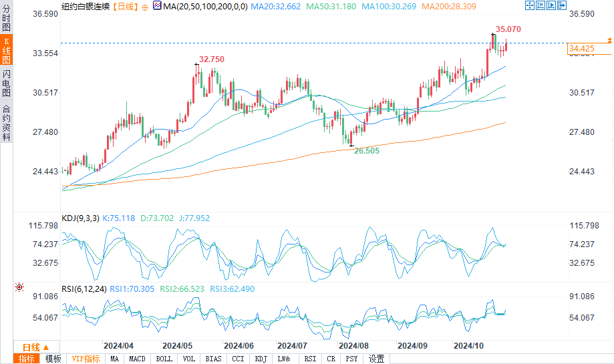Click the 35.070 high price marker
The width and height of the screenshot is (614, 364).
(508, 30)
